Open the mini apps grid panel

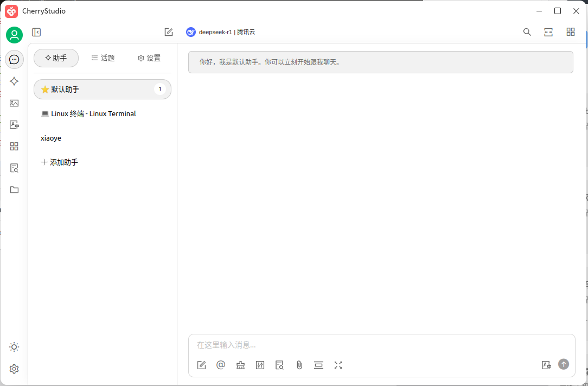tap(14, 146)
